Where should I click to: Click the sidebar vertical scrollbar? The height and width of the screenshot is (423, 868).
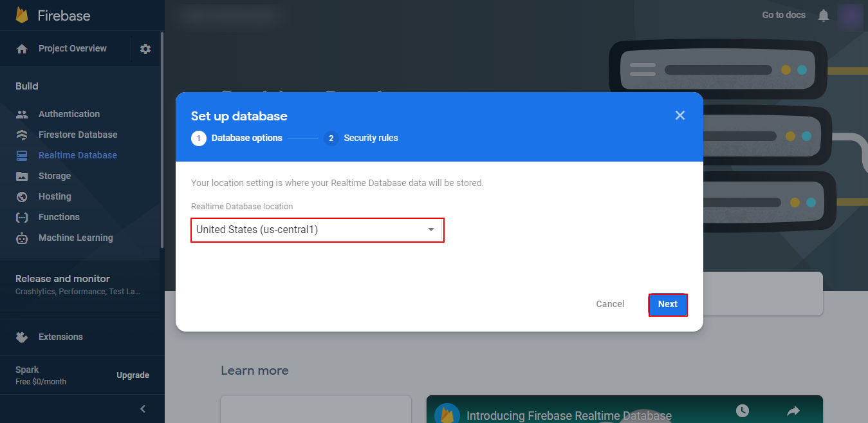pyautogui.click(x=162, y=140)
